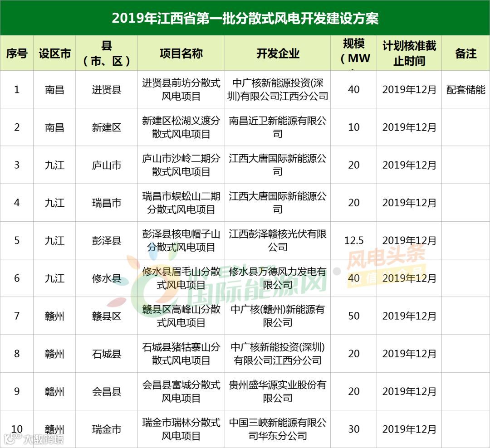
Task: Select the cell 石城县
Action: coord(107,354)
